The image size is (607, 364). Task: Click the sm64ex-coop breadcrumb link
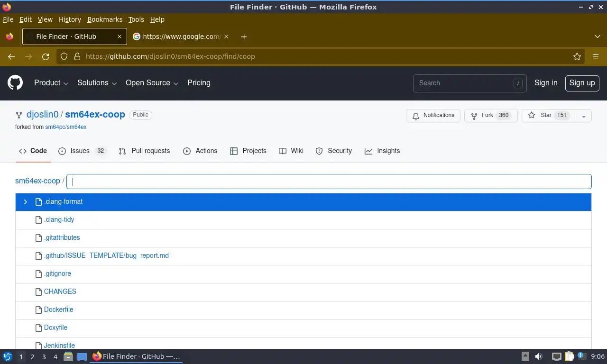pos(37,181)
